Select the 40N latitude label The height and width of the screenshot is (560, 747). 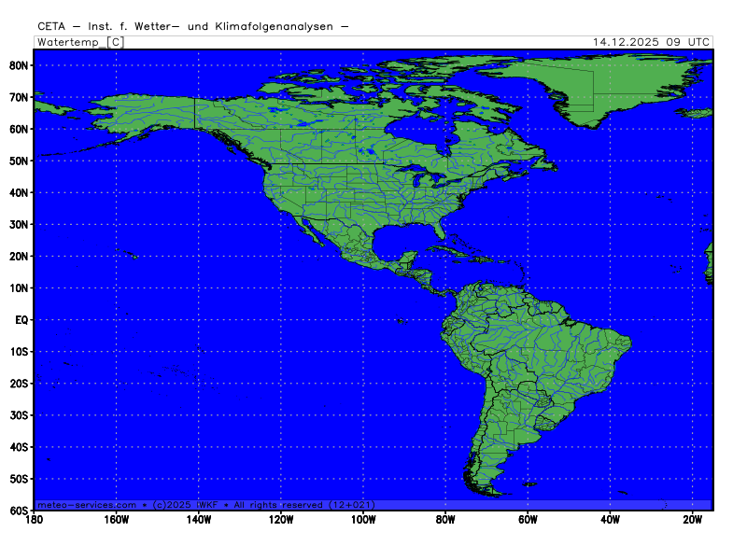click(19, 192)
